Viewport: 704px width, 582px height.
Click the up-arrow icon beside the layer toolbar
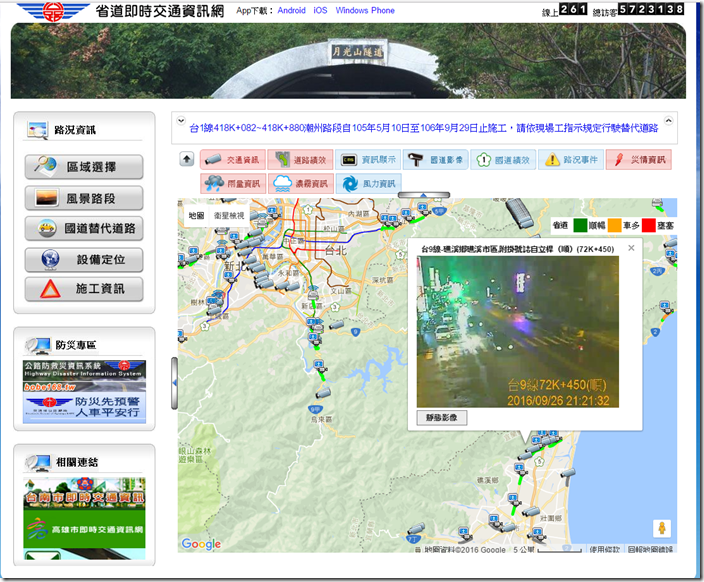[187, 159]
